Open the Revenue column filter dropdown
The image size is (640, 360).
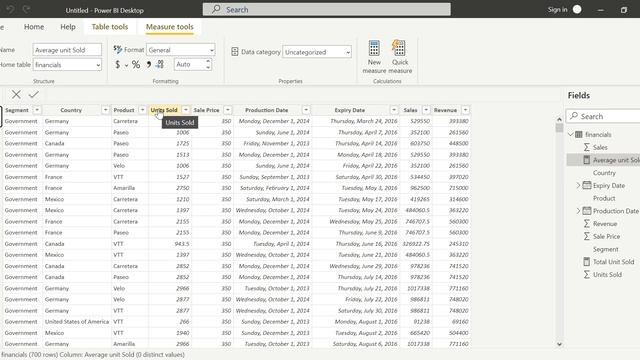pos(465,110)
